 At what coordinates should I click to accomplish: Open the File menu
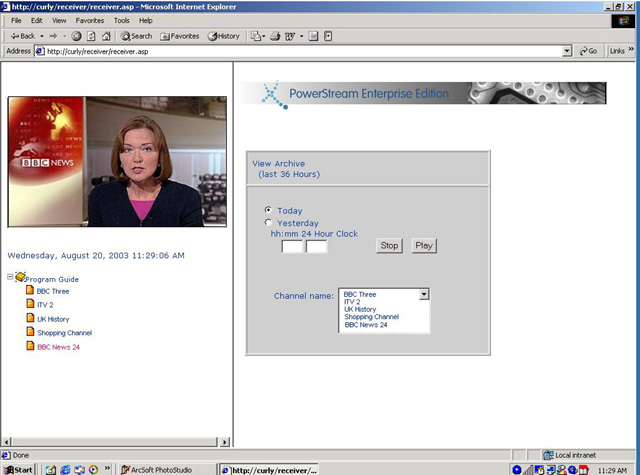tap(16, 20)
